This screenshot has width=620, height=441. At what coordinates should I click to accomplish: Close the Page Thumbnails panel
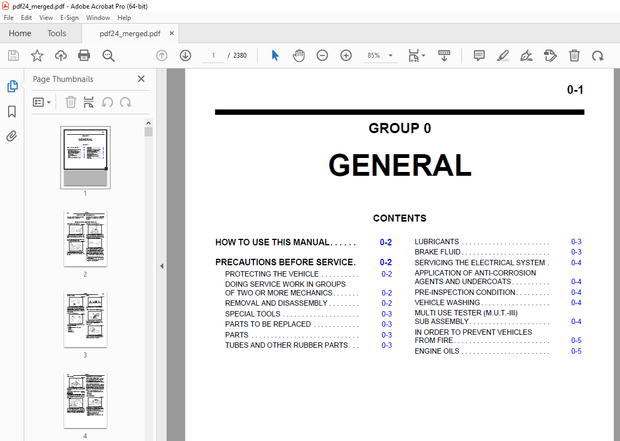(x=141, y=79)
